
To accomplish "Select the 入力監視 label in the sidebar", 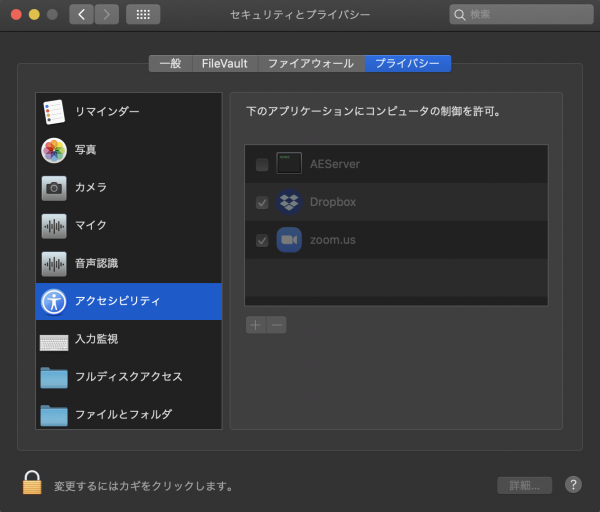I will (96, 339).
